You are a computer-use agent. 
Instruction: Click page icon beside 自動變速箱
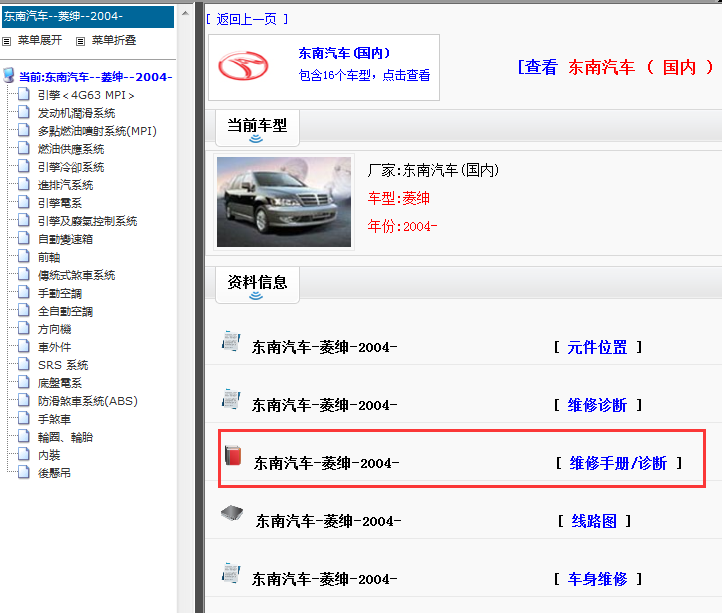pyautogui.click(x=24, y=238)
